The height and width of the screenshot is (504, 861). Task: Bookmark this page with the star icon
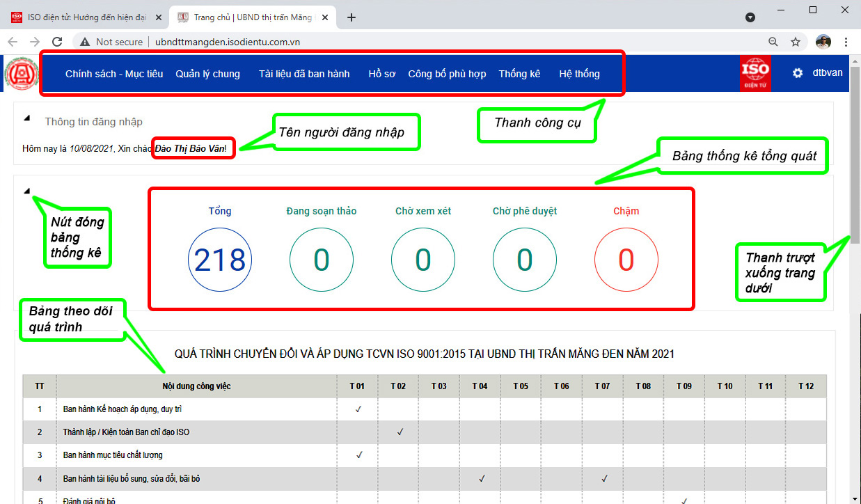point(796,42)
